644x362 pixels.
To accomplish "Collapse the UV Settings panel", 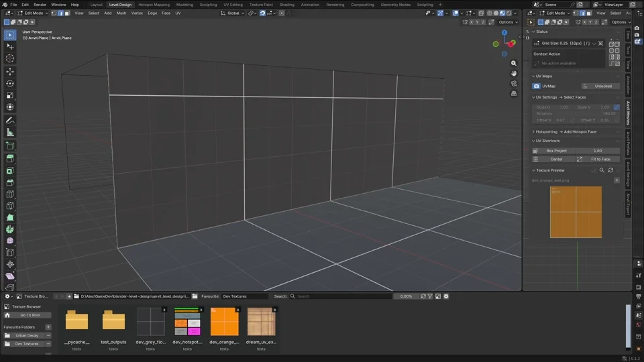I will pyautogui.click(x=533, y=98).
